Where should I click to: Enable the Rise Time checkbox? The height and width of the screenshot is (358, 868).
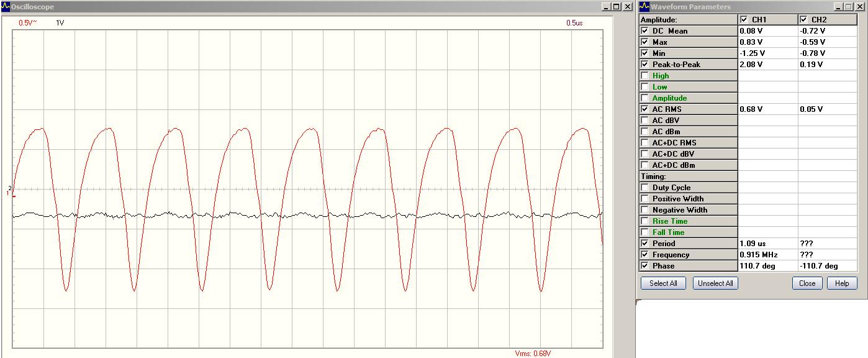[644, 221]
